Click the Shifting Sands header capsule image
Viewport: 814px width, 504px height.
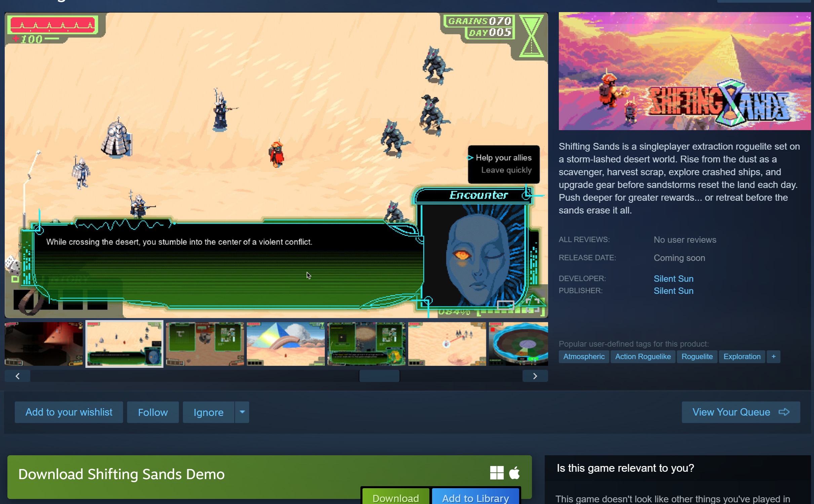(x=685, y=71)
